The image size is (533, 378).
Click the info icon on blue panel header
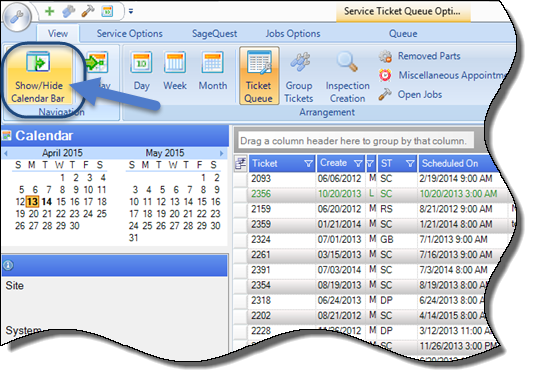click(8, 265)
